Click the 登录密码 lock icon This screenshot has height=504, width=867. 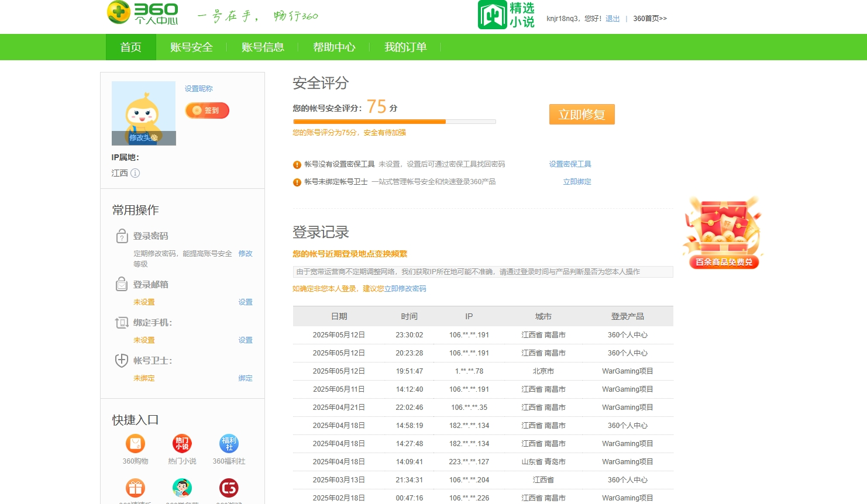122,236
